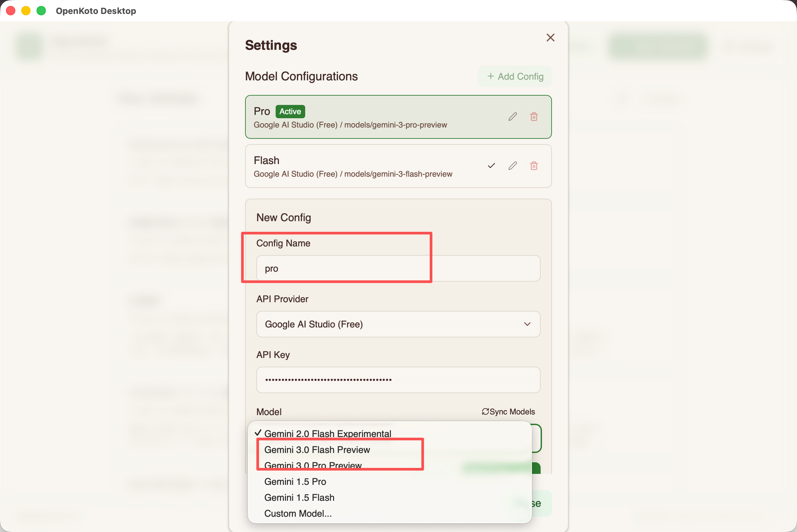797x532 pixels.
Task: Open the API Provider dropdown
Action: 398,324
